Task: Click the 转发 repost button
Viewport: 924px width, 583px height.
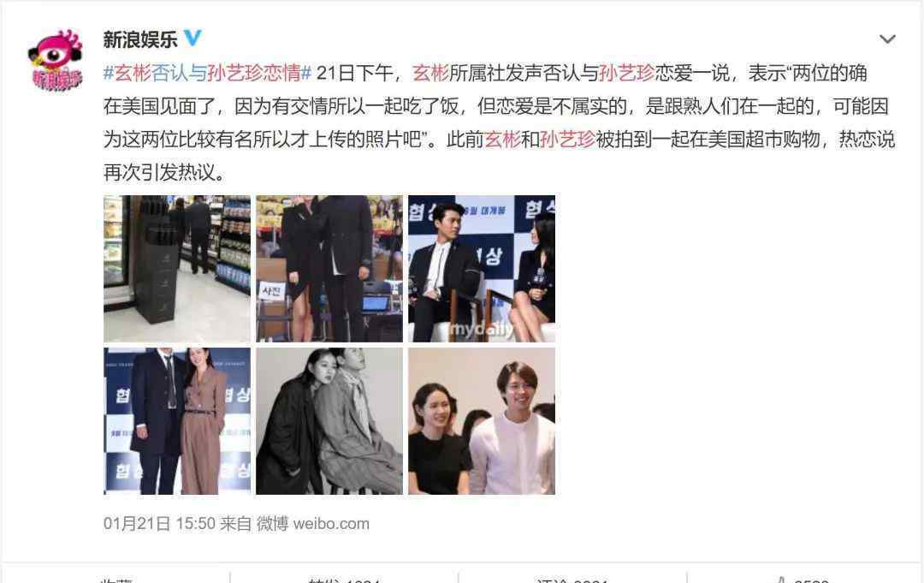Action: pyautogui.click(x=344, y=579)
